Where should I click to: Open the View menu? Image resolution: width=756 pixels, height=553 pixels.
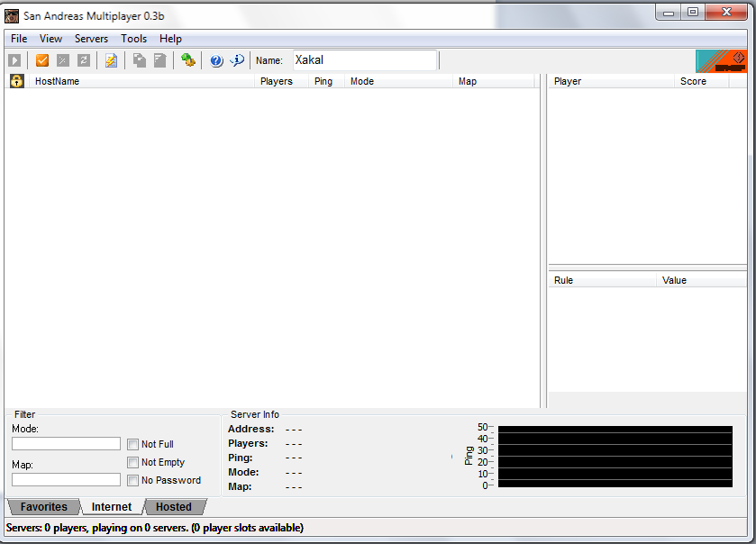(x=50, y=39)
